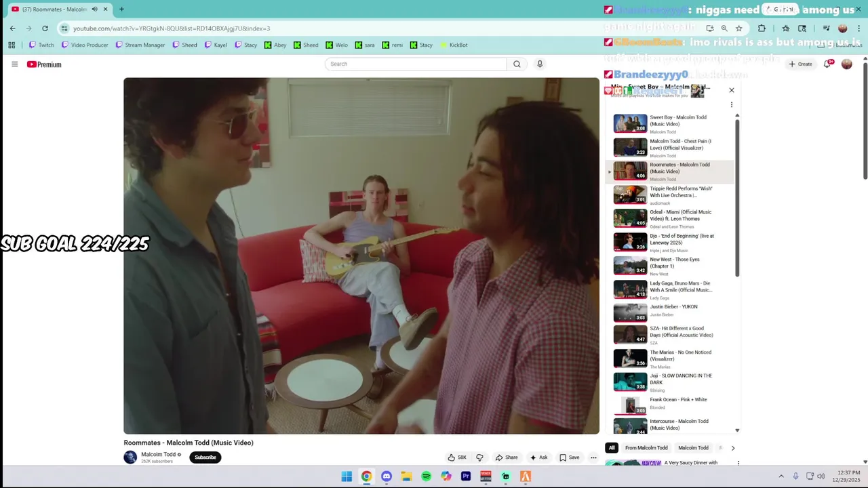
Task: Play Trippie Redd Performs Wish video
Action: point(668,195)
